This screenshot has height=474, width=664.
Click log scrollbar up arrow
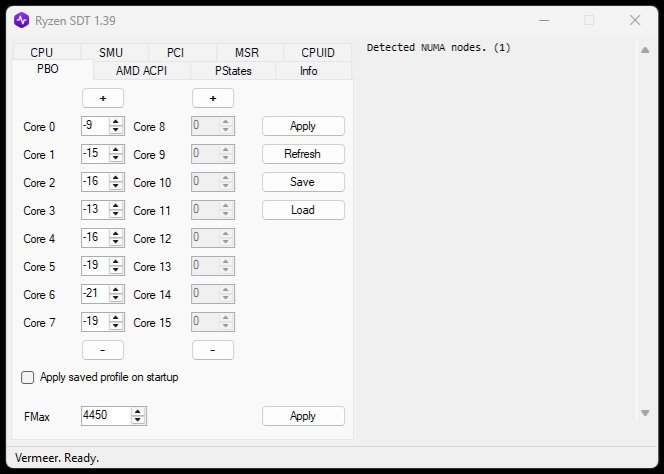(645, 50)
